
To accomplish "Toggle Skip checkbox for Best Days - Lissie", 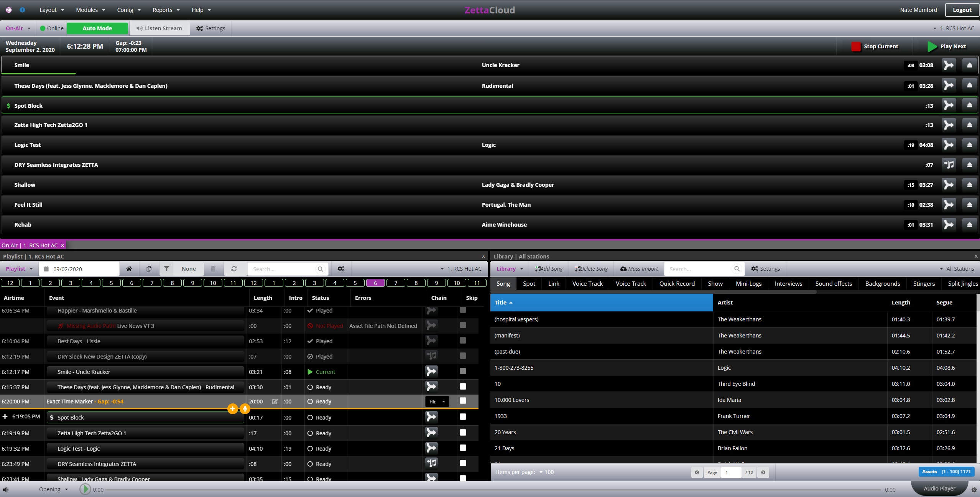I will click(x=463, y=341).
